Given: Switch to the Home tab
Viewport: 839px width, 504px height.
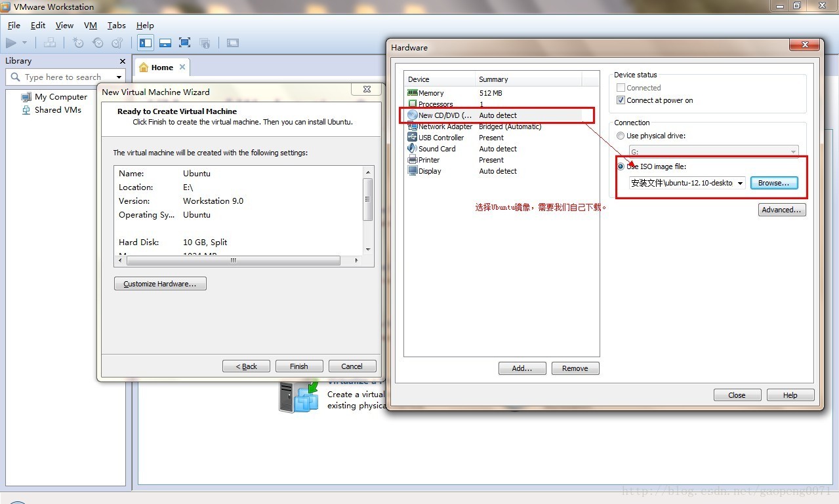Looking at the screenshot, I should [162, 67].
